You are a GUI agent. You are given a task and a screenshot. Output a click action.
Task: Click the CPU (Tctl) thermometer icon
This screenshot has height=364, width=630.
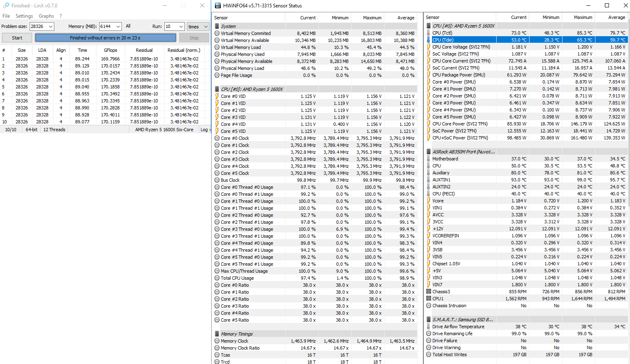click(x=429, y=33)
